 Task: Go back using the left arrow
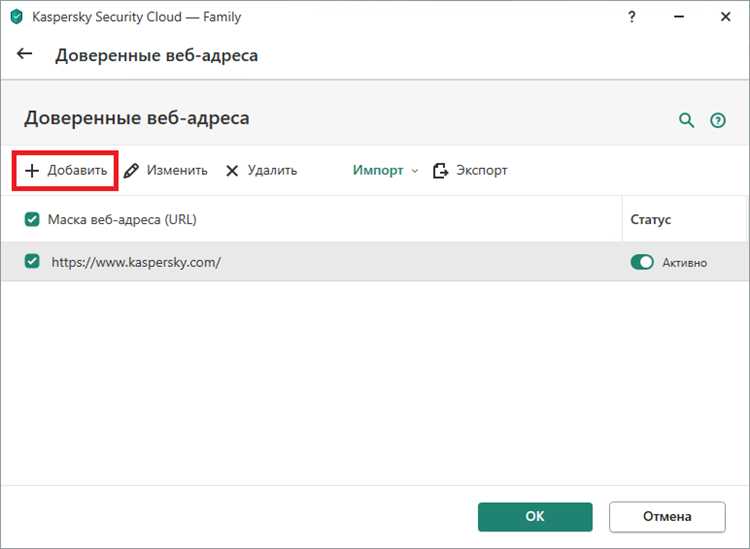point(25,55)
